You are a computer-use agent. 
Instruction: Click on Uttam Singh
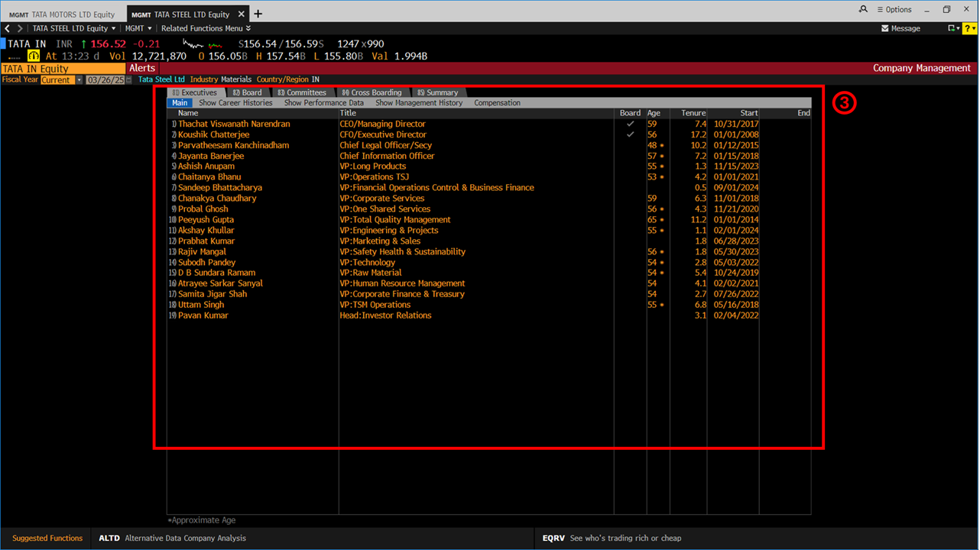(x=201, y=305)
